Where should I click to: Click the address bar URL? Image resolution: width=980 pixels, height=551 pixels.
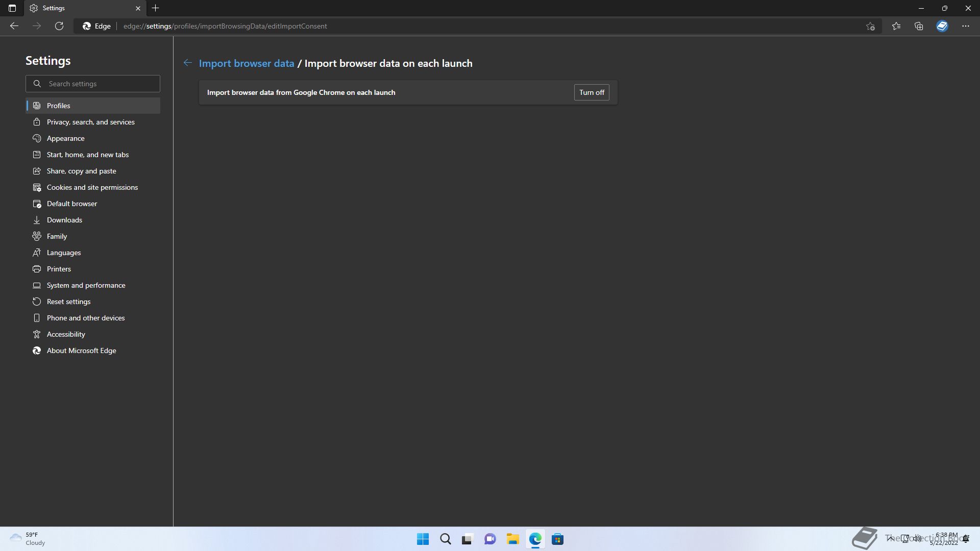[225, 26]
